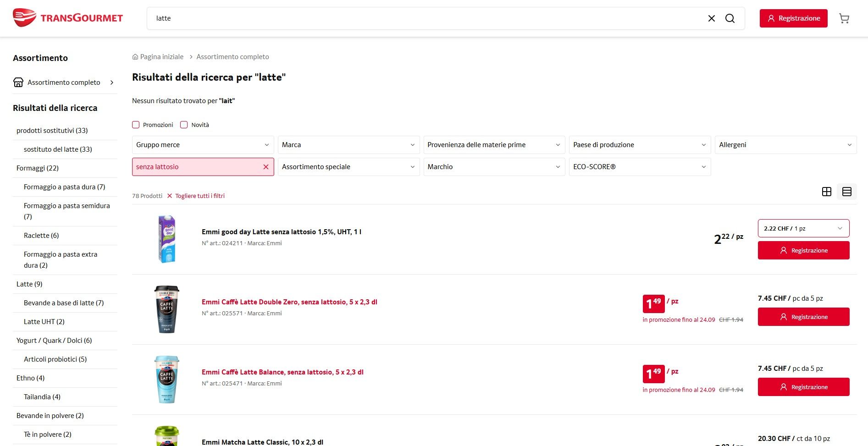Tick the Promozioni checkbox
The image size is (868, 446).
point(136,125)
